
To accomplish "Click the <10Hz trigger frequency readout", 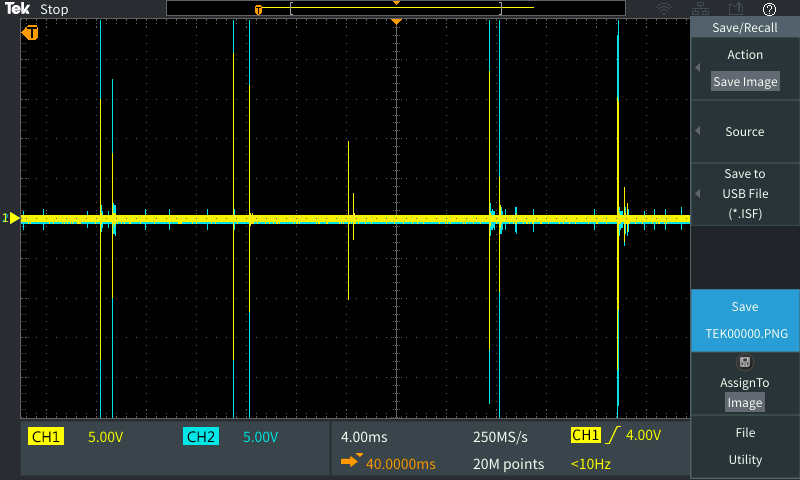I will [x=591, y=464].
